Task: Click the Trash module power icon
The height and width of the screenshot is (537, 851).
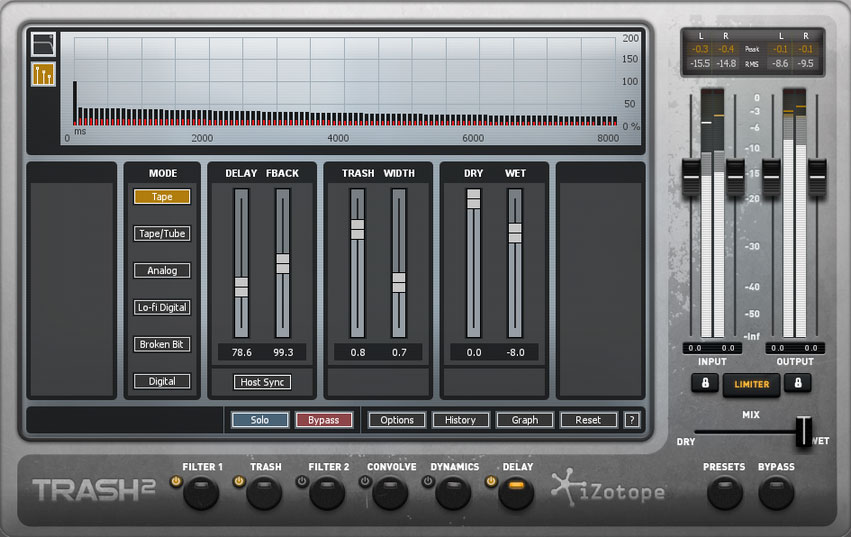Action: [239, 482]
